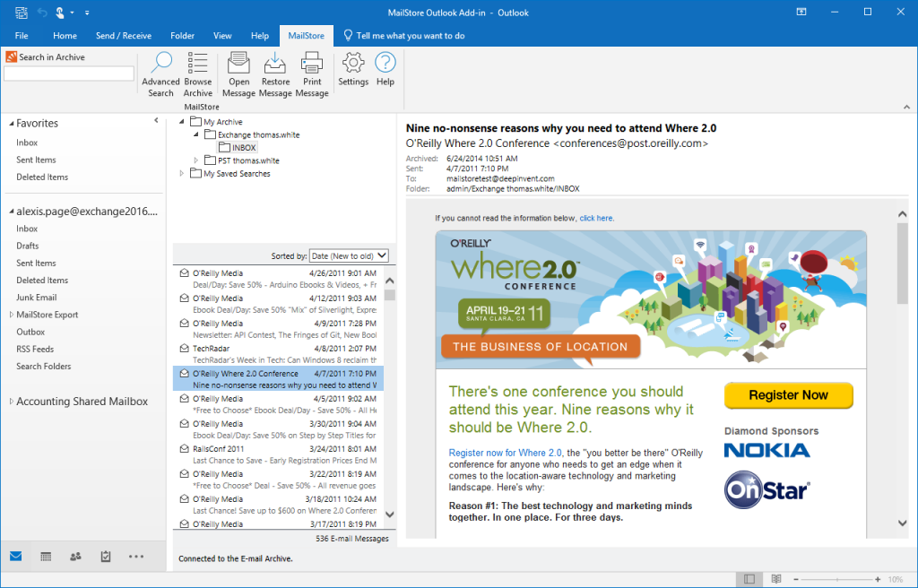Click the yellow Register Now button

(788, 395)
